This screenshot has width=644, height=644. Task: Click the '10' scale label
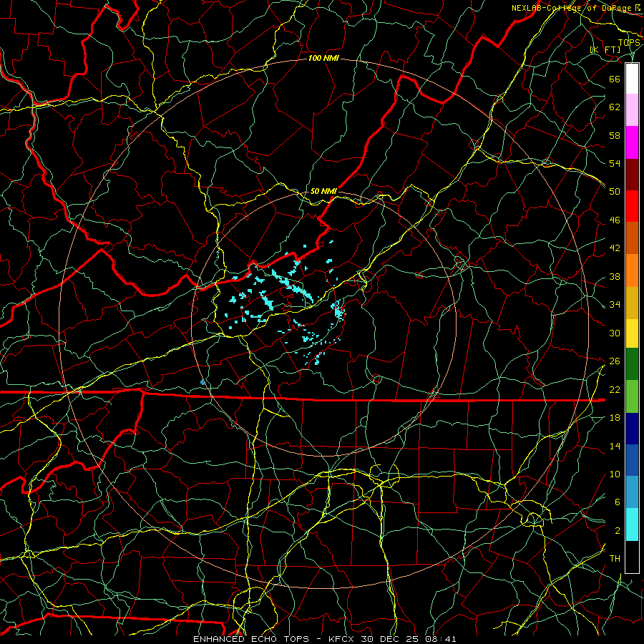[615, 474]
